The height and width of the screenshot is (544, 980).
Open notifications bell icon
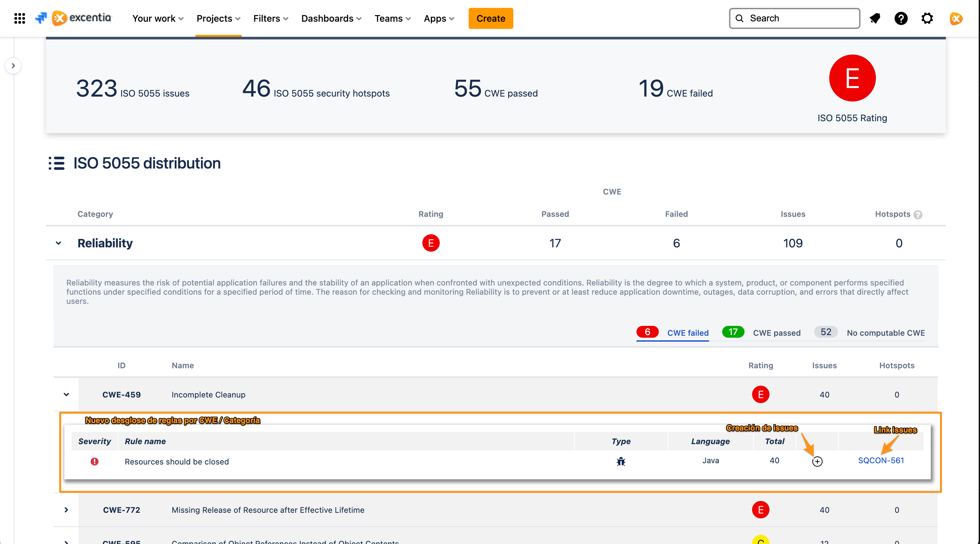coord(875,18)
